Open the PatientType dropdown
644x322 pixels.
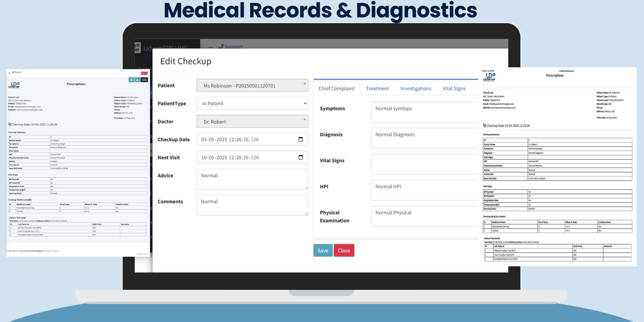252,104
